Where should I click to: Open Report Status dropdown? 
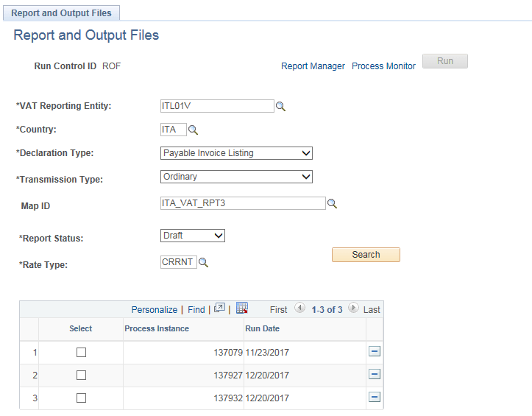pyautogui.click(x=193, y=236)
